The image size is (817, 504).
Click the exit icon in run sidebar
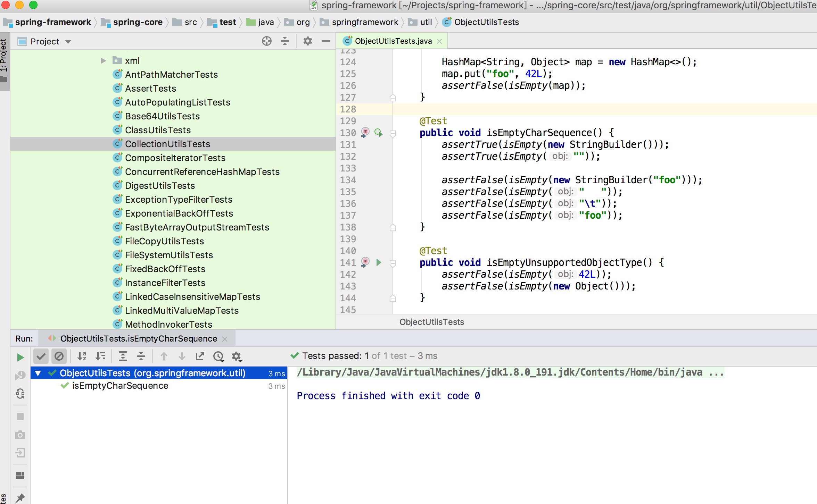(20, 453)
